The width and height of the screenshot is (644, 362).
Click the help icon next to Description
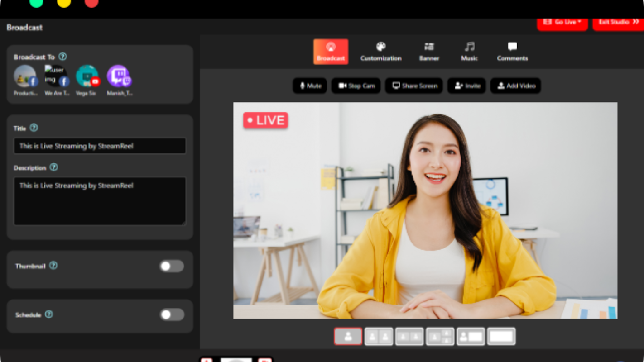point(54,167)
